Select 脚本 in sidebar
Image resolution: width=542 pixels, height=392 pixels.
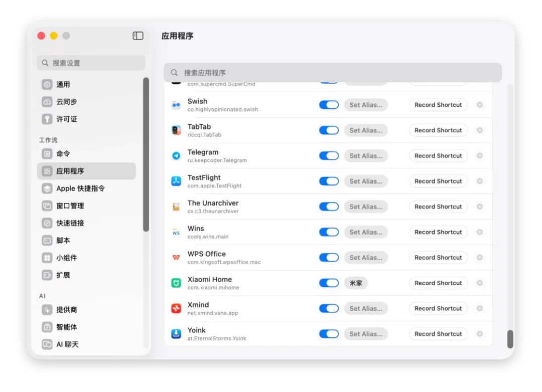86,240
